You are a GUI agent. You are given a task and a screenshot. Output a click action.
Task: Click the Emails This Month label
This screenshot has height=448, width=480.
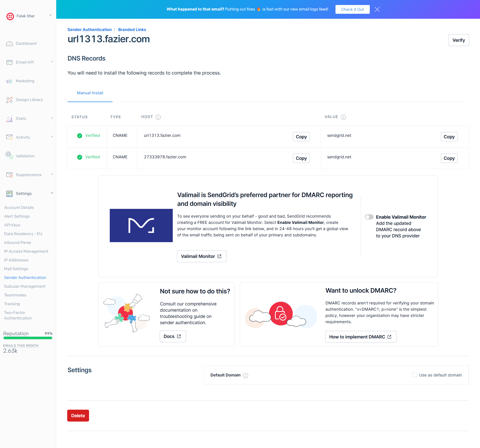[21, 346]
